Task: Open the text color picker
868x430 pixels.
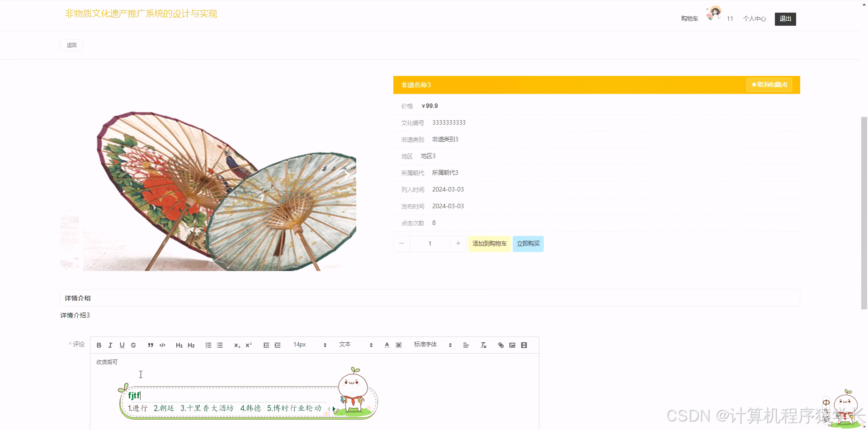Action: click(387, 345)
